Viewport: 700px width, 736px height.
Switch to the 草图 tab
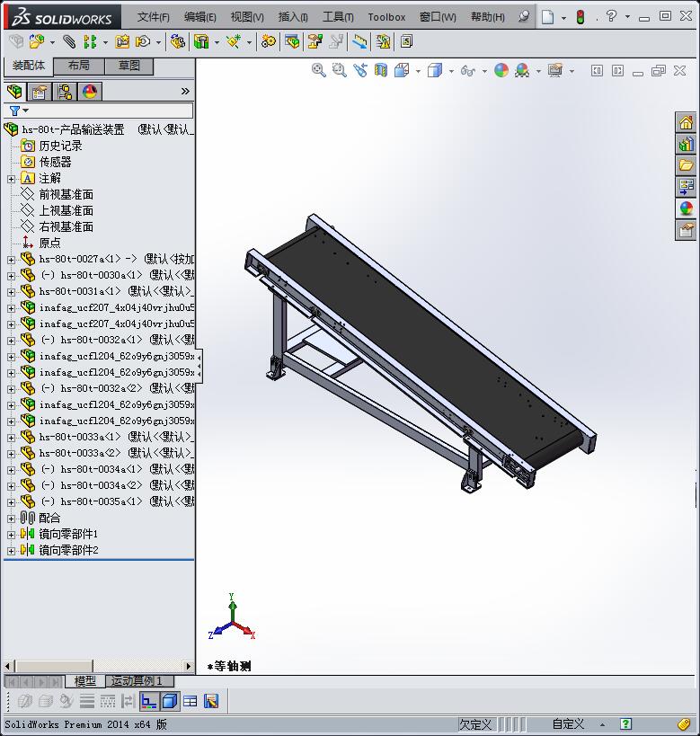click(129, 66)
